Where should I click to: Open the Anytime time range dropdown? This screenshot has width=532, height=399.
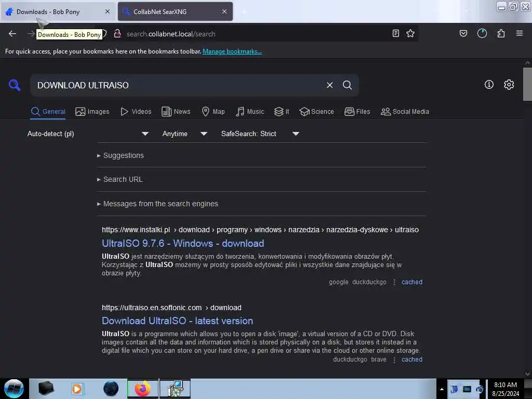(184, 134)
